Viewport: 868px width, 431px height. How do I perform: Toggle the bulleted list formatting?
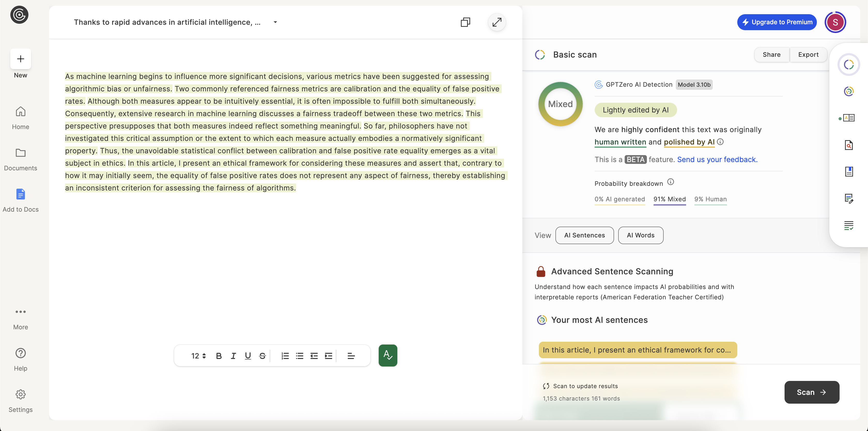[x=300, y=356]
